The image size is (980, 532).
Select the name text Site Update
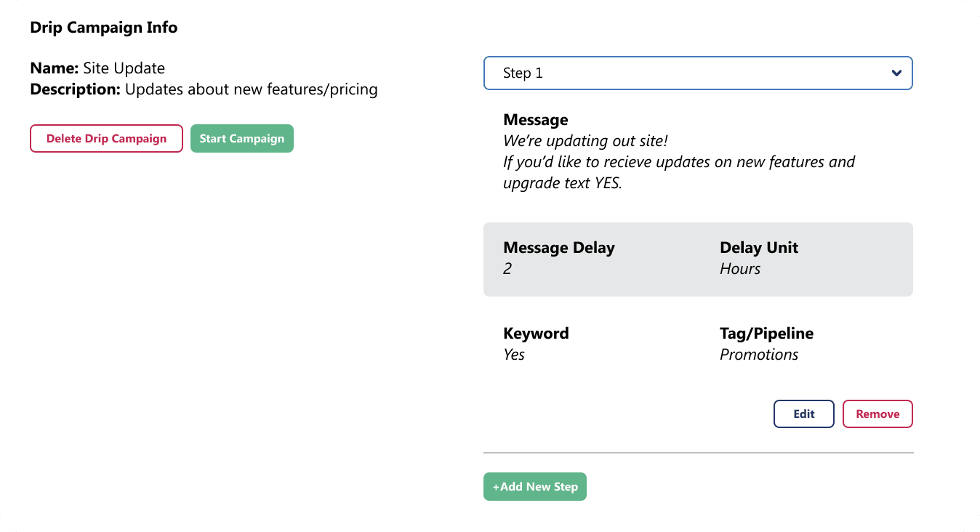pyautogui.click(x=124, y=68)
